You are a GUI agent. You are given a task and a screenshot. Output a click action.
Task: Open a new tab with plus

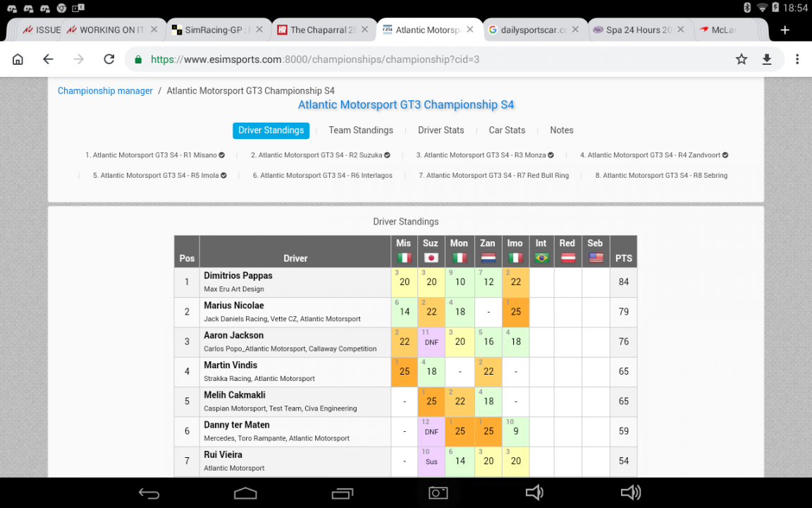click(785, 30)
